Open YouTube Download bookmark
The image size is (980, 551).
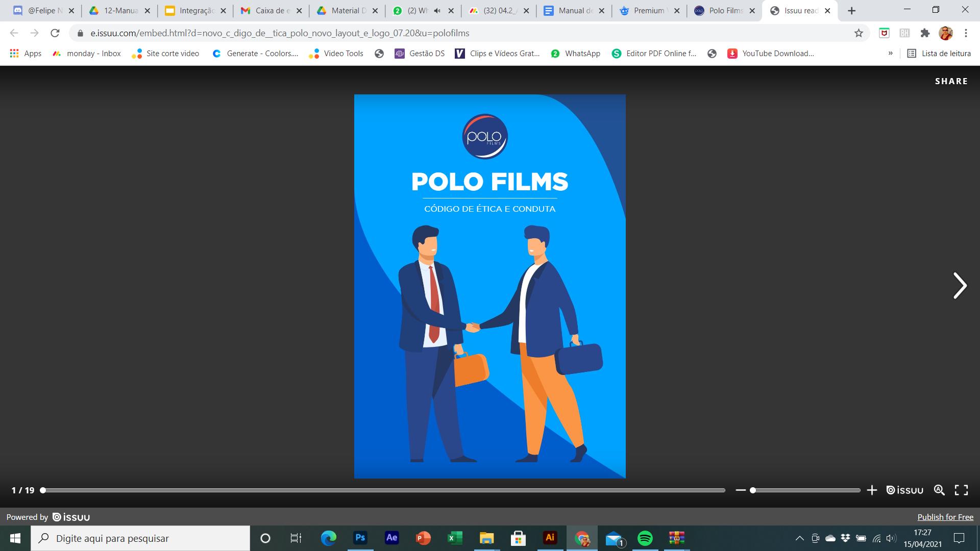click(x=771, y=54)
